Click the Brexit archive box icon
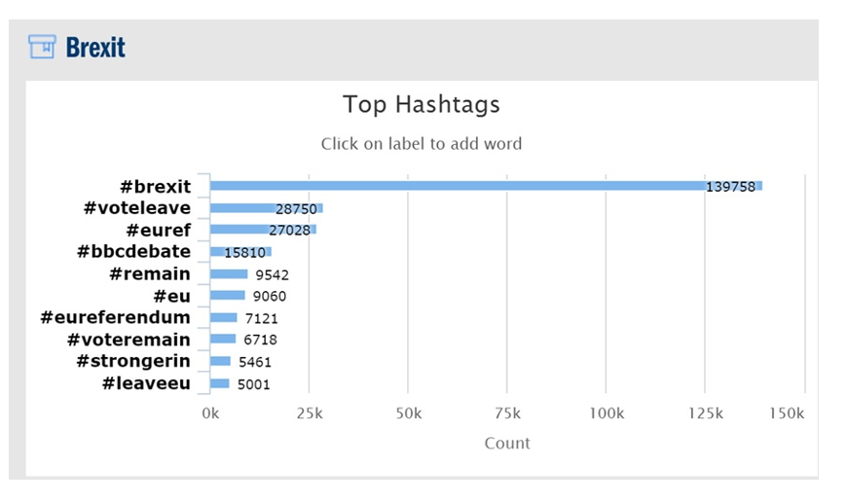The width and height of the screenshot is (846, 504). pyautogui.click(x=42, y=47)
